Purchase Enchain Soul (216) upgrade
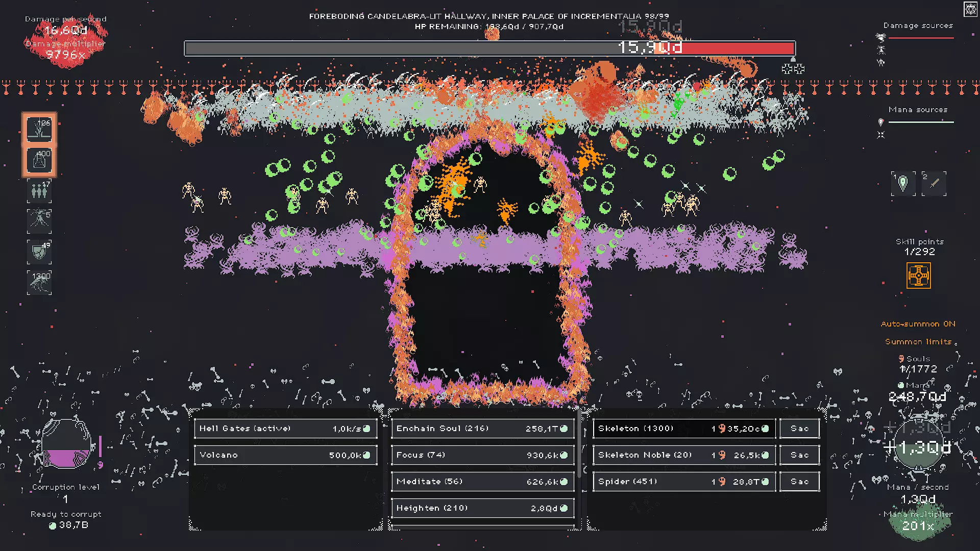The width and height of the screenshot is (980, 551). click(x=482, y=429)
